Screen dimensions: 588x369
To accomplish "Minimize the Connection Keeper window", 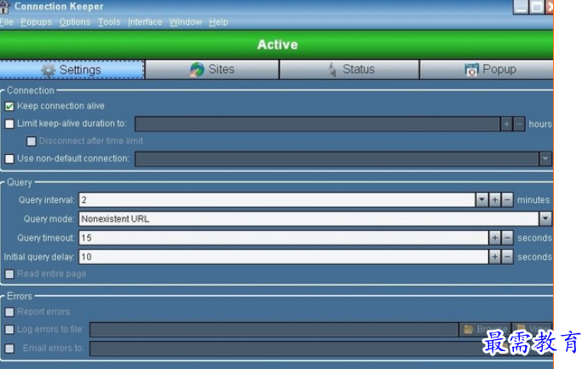I will [521, 6].
